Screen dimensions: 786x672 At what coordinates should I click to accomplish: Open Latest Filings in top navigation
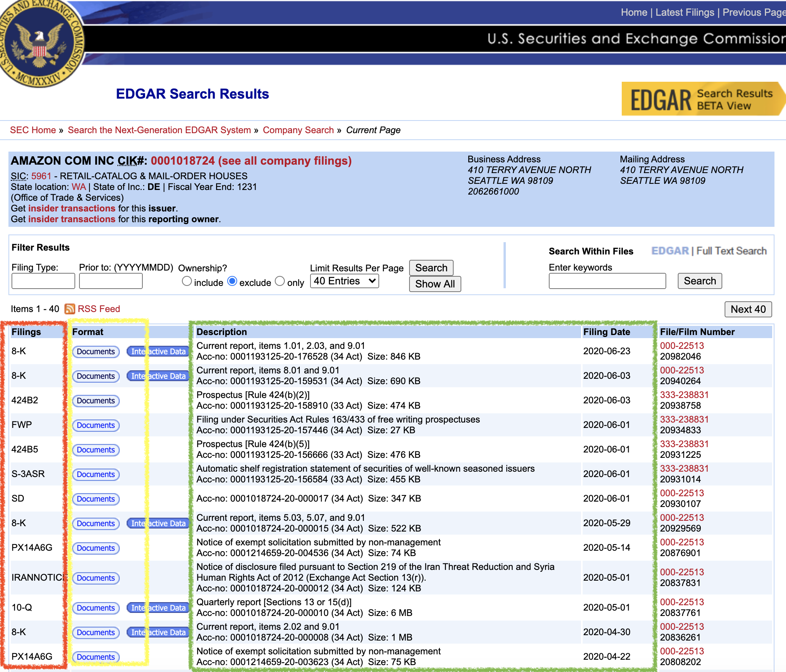click(x=685, y=12)
